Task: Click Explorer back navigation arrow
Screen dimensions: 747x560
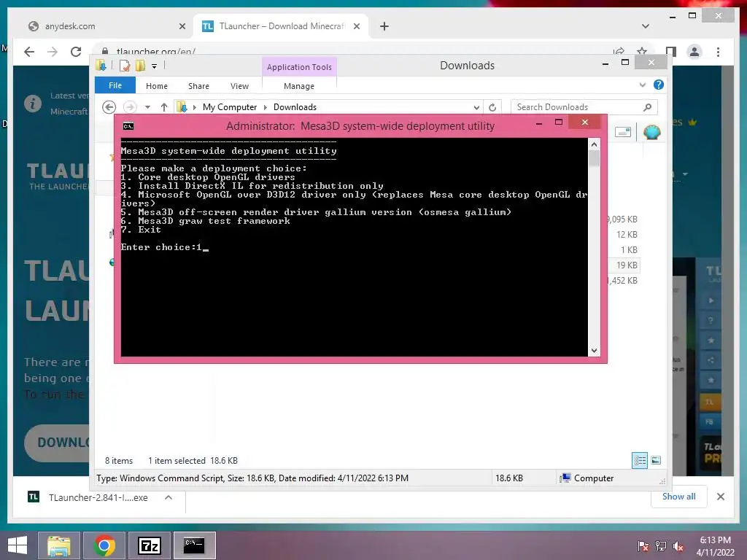Action: (109, 107)
